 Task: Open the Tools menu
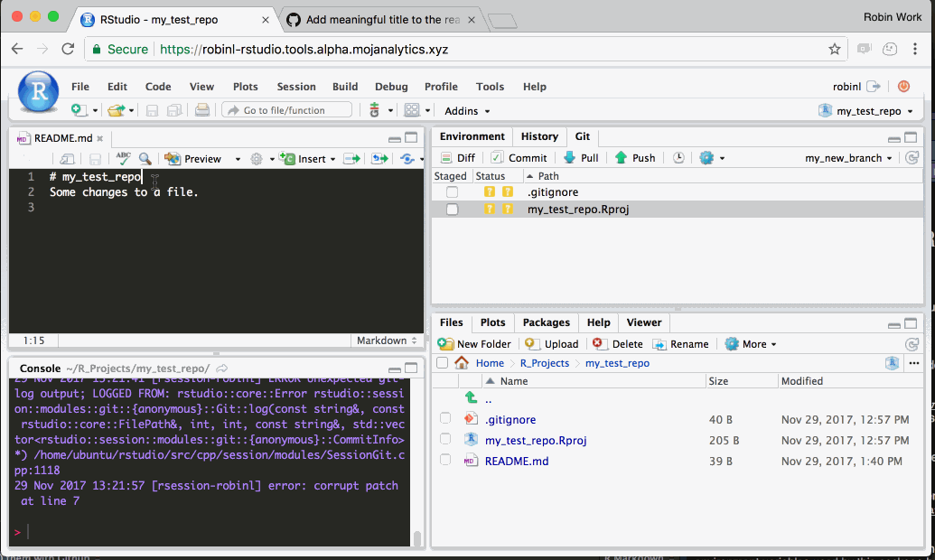click(490, 87)
